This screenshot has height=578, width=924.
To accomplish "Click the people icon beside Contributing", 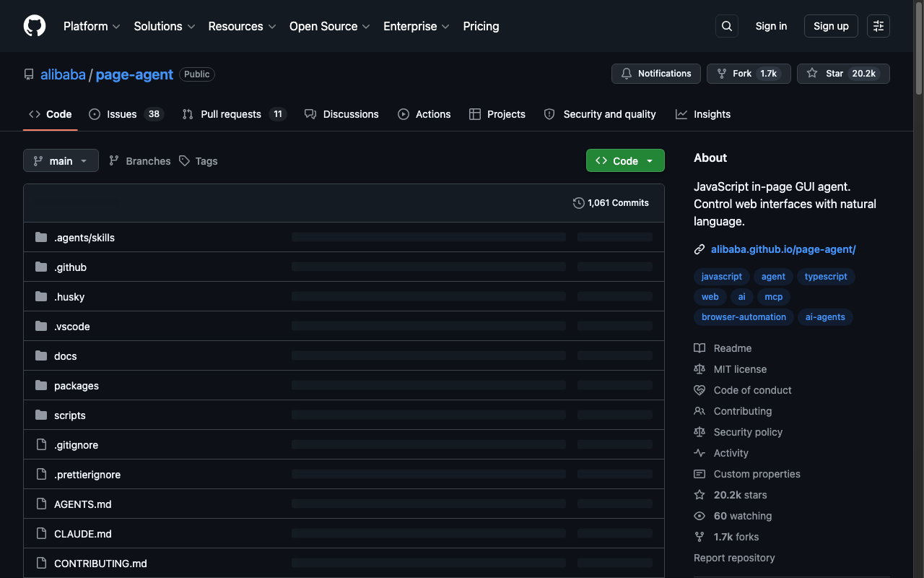I will pyautogui.click(x=699, y=411).
